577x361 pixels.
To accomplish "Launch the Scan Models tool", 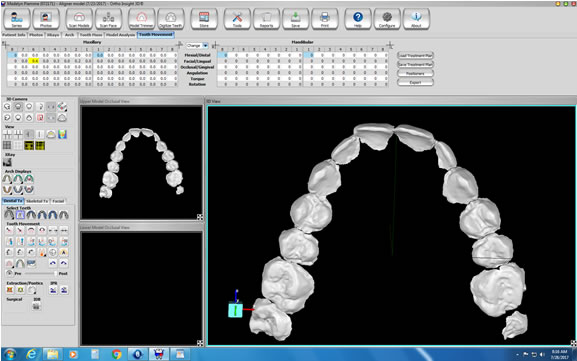I will click(79, 19).
